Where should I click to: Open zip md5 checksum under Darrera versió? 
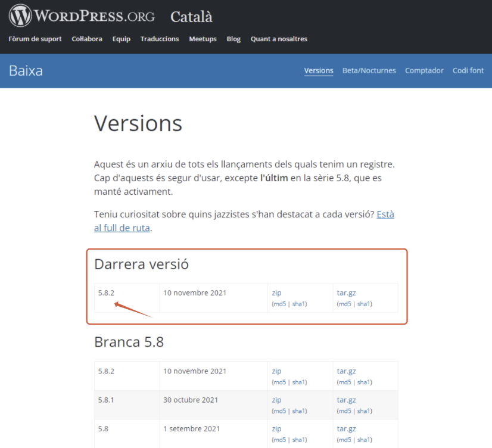(x=279, y=304)
